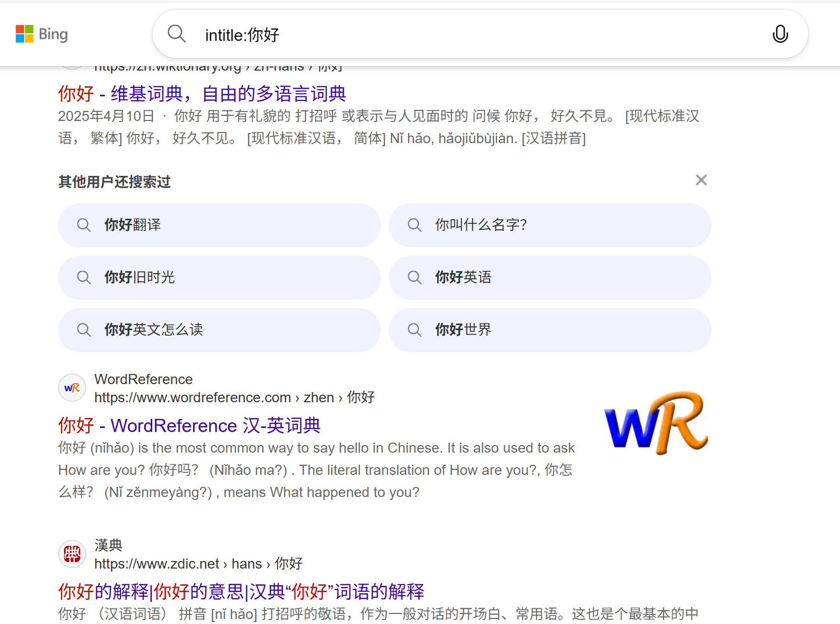Viewport: 840px width, 624px height.
Task: Click magnifier icon in 你好英文怎么读 suggestion
Action: [84, 330]
